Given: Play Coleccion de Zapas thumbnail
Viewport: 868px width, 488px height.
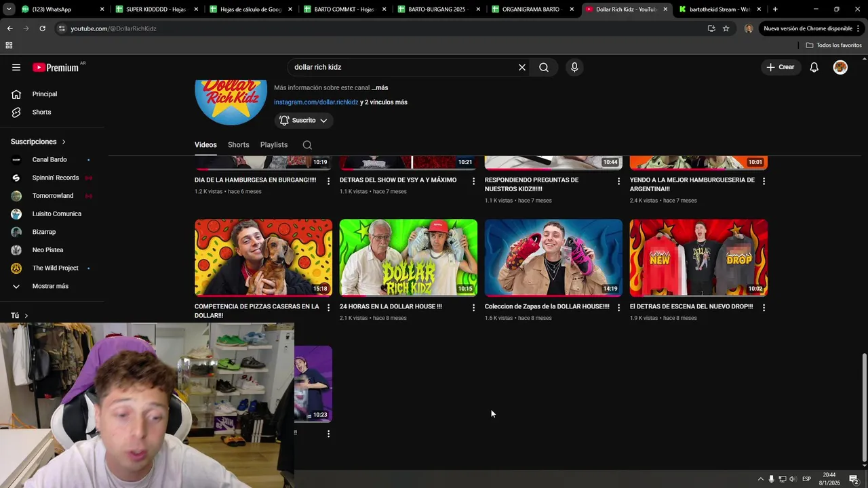Looking at the screenshot, I should (x=553, y=258).
